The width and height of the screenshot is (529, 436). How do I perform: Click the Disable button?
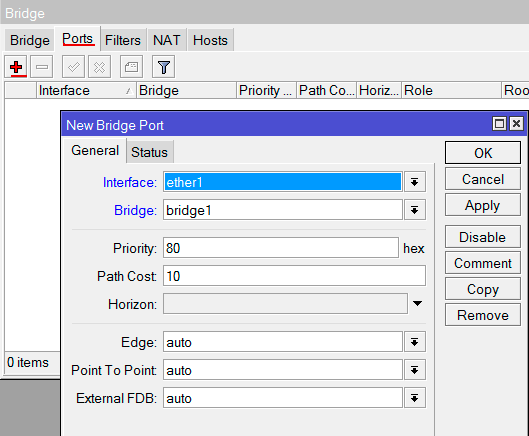pos(483,237)
